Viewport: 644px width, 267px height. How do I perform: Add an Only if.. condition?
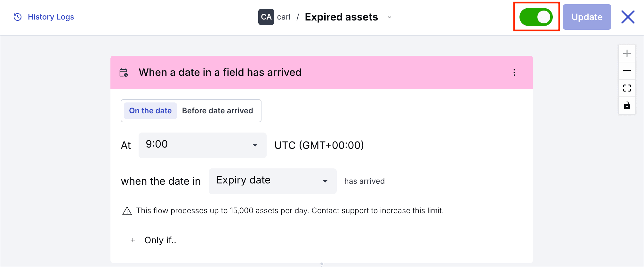153,240
